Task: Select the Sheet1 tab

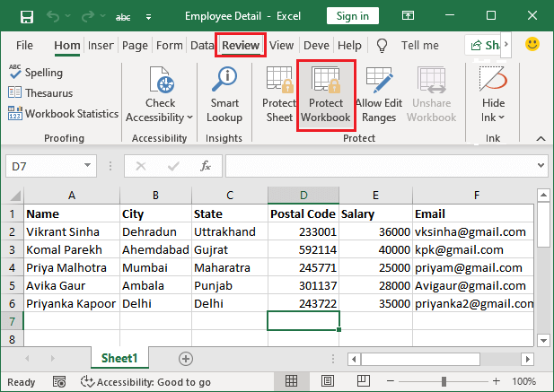Action: click(x=119, y=358)
